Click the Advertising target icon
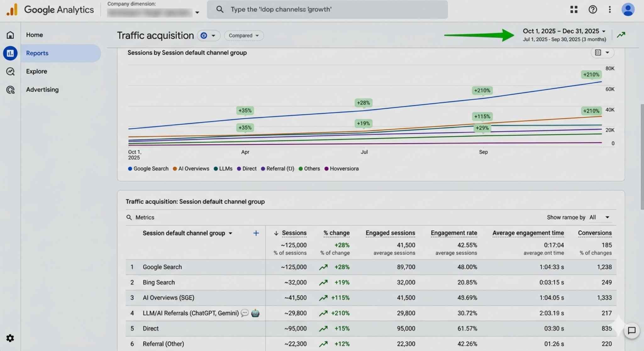644x351 pixels. (x=10, y=90)
